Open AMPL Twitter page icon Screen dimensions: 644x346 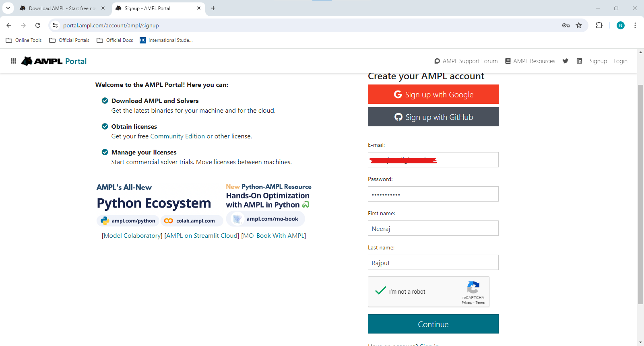tap(566, 61)
